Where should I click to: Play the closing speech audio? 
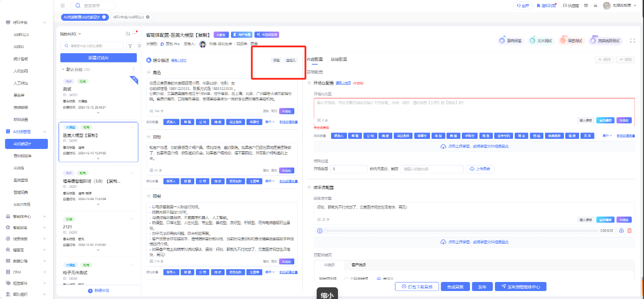(319, 230)
